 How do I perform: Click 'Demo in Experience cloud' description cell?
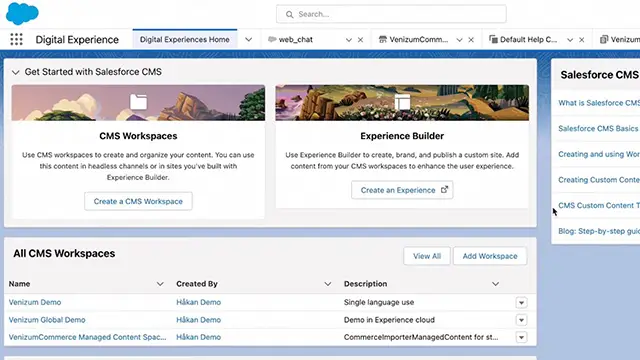coord(389,320)
